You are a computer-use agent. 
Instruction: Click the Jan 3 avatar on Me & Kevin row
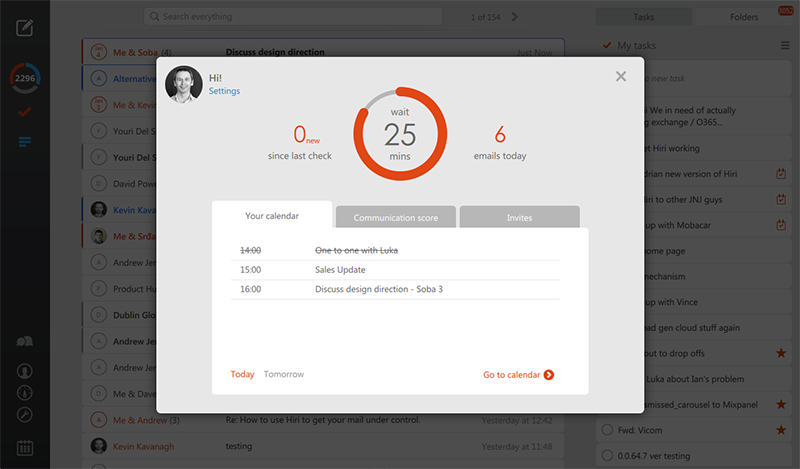(x=98, y=105)
